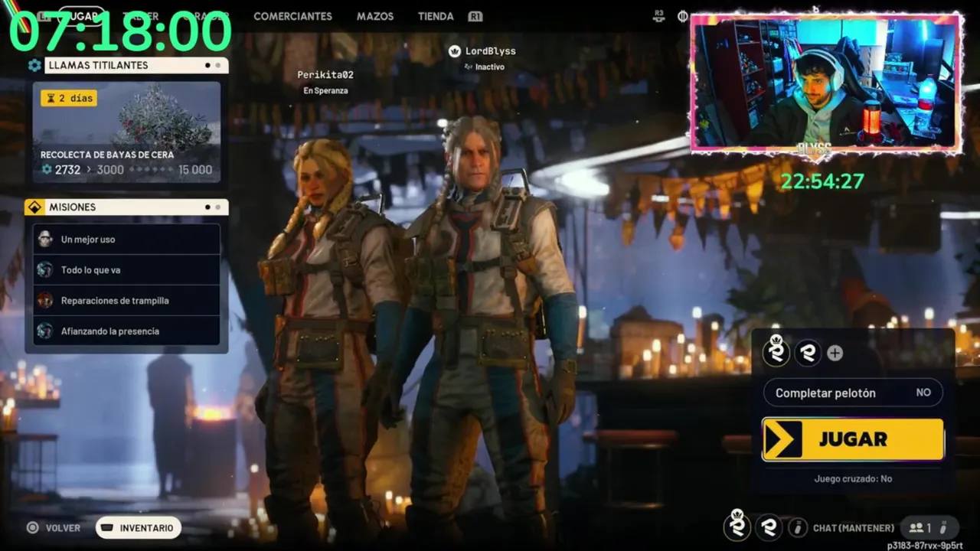The height and width of the screenshot is (551, 980).
Task: Select the JUGAR tab in top bar
Action: (x=81, y=16)
